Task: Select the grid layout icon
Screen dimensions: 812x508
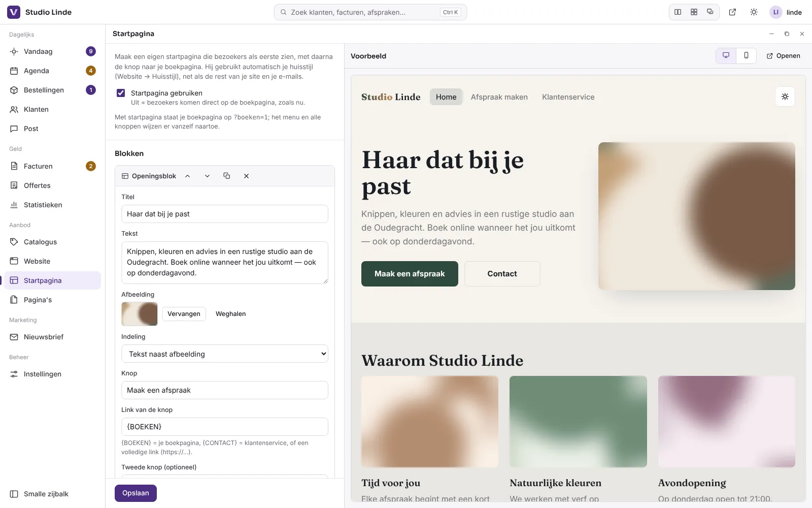Action: (694, 12)
